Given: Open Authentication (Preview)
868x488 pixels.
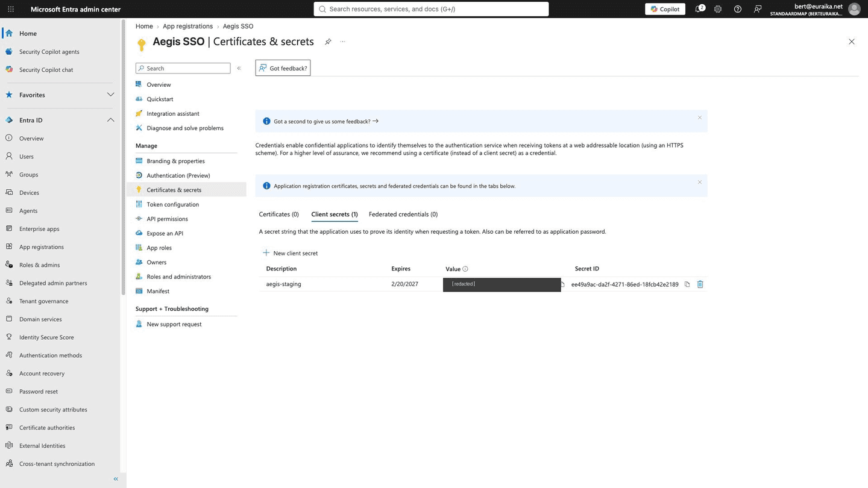Looking at the screenshot, I should click(x=178, y=175).
